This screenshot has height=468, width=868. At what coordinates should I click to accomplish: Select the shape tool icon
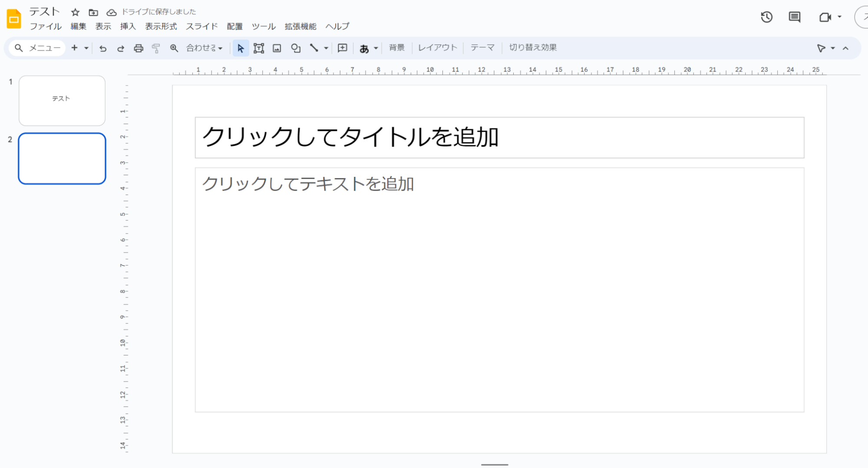pyautogui.click(x=296, y=48)
